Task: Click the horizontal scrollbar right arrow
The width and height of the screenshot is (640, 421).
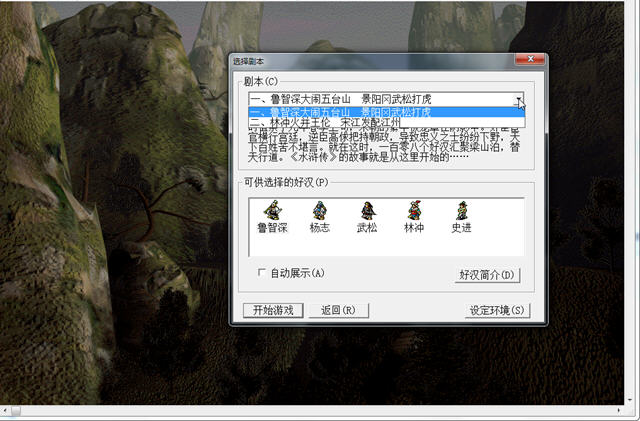Action: pyautogui.click(x=619, y=410)
